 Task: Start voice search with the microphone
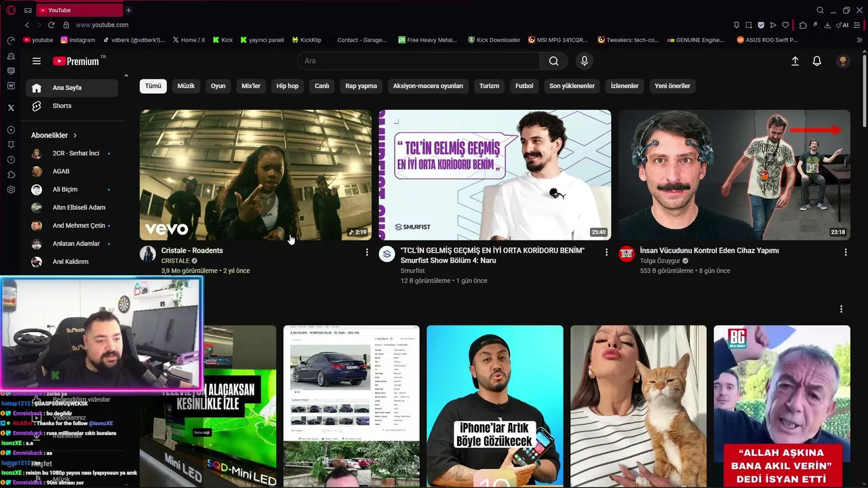pyautogui.click(x=585, y=61)
